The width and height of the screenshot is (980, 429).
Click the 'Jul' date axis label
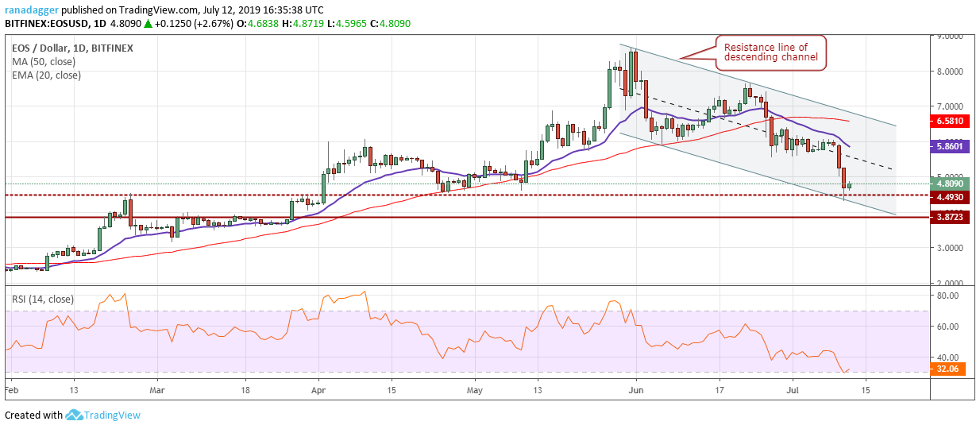(792, 391)
